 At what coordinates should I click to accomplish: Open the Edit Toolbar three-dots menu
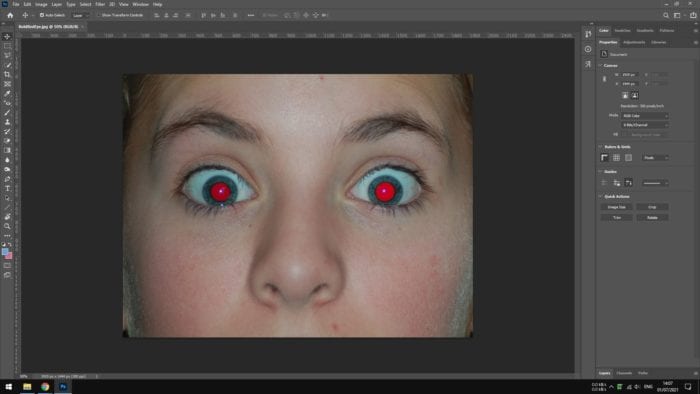7,236
